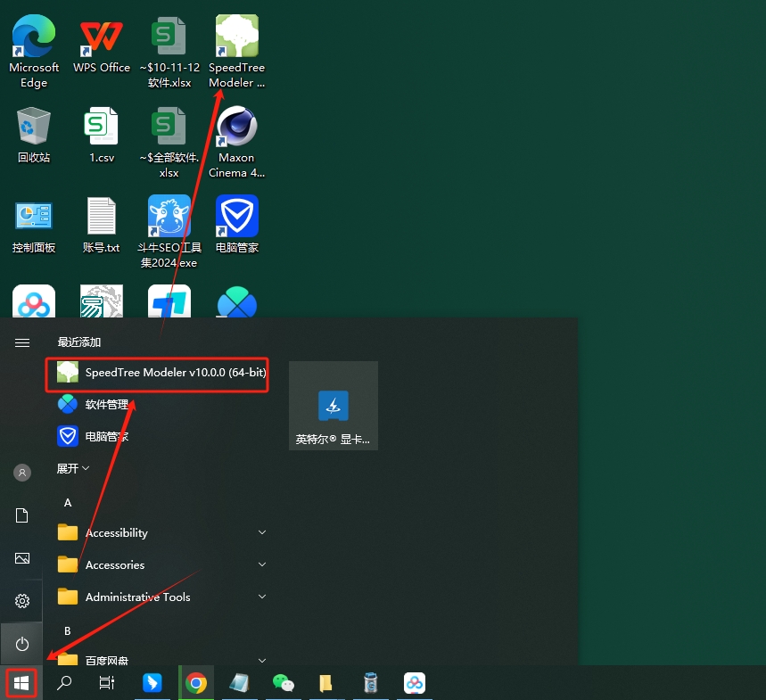Open Microsoft Edge desktop shortcut
This screenshot has height=700, width=766.
[x=34, y=52]
